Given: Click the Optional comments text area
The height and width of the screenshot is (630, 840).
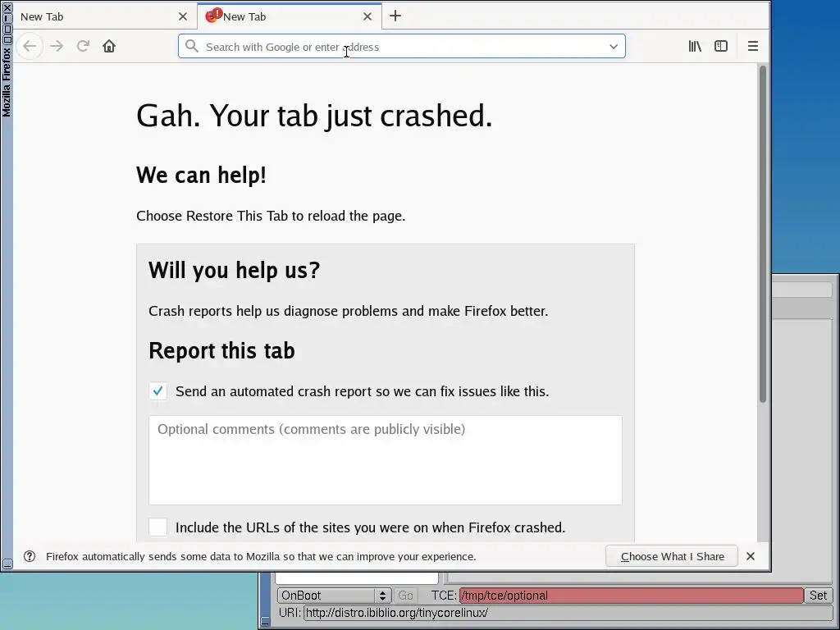Looking at the screenshot, I should tap(386, 460).
